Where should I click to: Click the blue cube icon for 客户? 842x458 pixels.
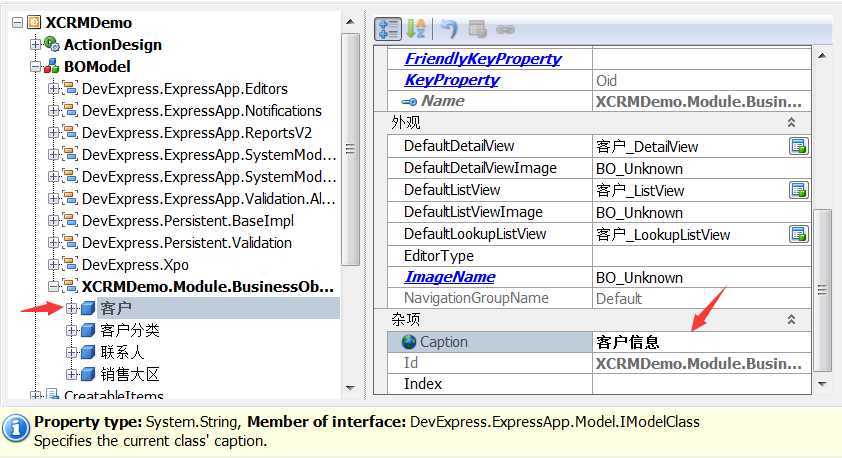(x=88, y=308)
